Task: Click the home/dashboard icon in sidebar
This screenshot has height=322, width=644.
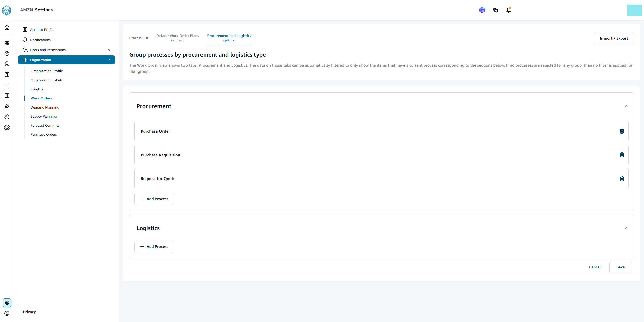Action: [7, 27]
